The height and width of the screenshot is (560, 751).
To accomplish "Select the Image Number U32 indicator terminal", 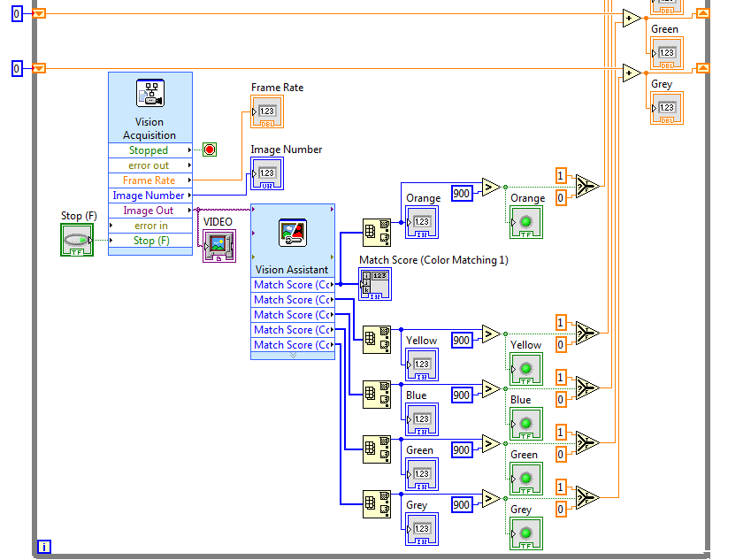I will coord(267,173).
